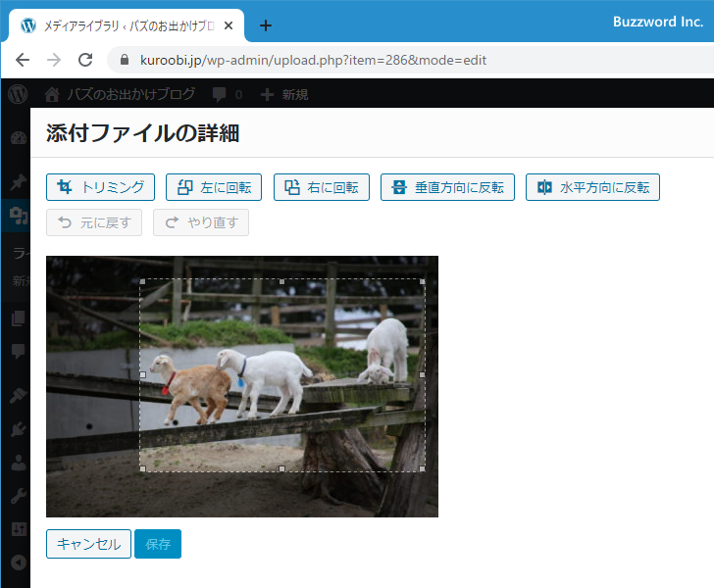
Task: Open Plugins icon in sidebar
Action: 19,429
